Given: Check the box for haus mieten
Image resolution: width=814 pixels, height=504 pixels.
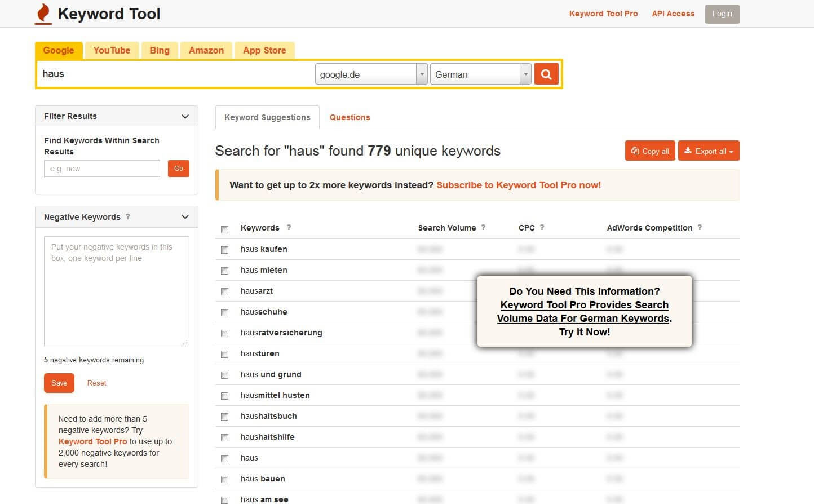Looking at the screenshot, I should pos(224,271).
